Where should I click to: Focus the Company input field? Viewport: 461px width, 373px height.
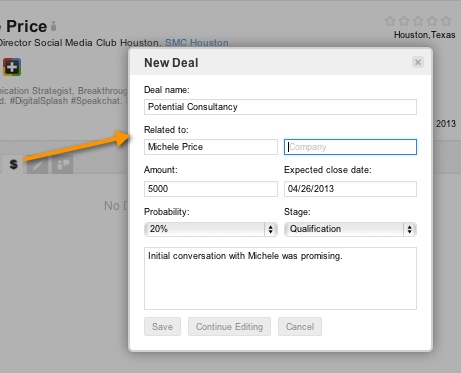(x=350, y=147)
